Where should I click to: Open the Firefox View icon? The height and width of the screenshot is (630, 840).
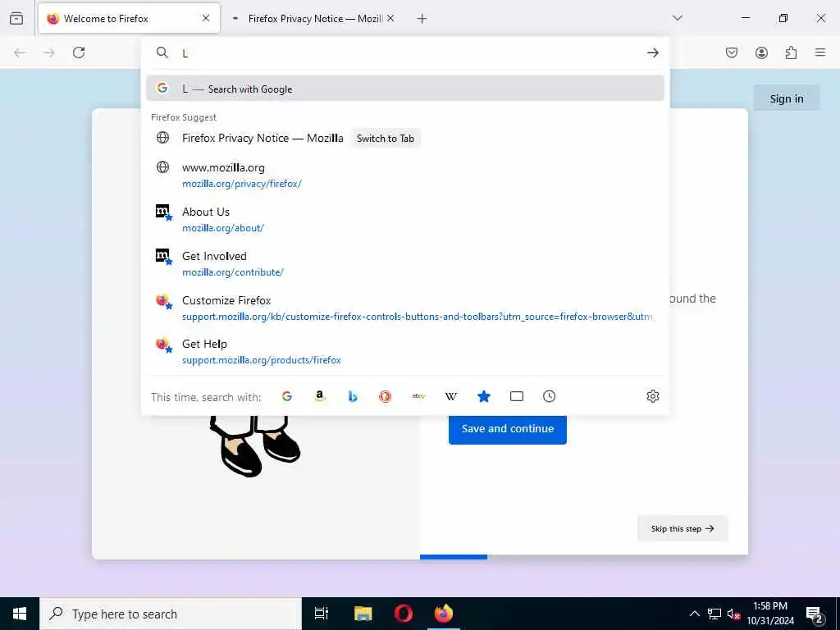point(16,18)
